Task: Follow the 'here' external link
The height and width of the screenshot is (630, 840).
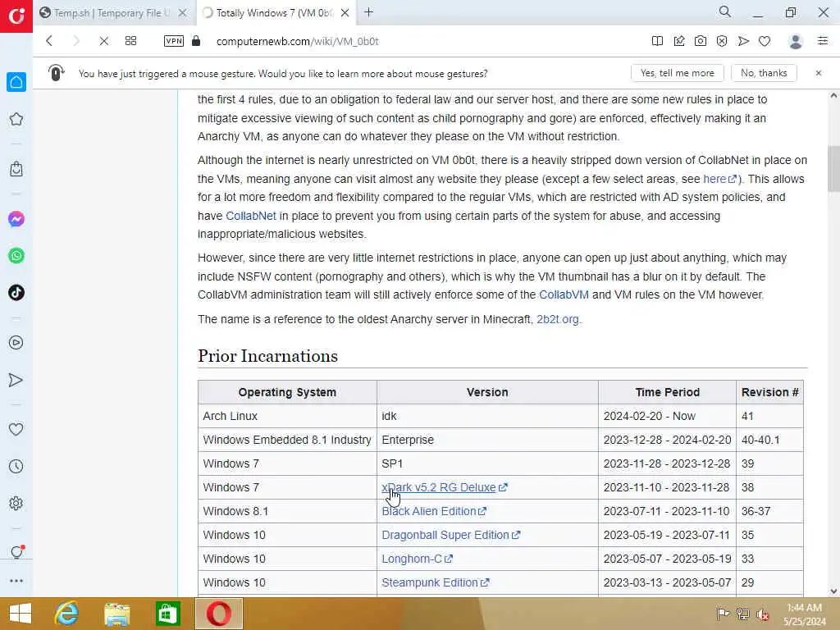Action: (x=719, y=179)
